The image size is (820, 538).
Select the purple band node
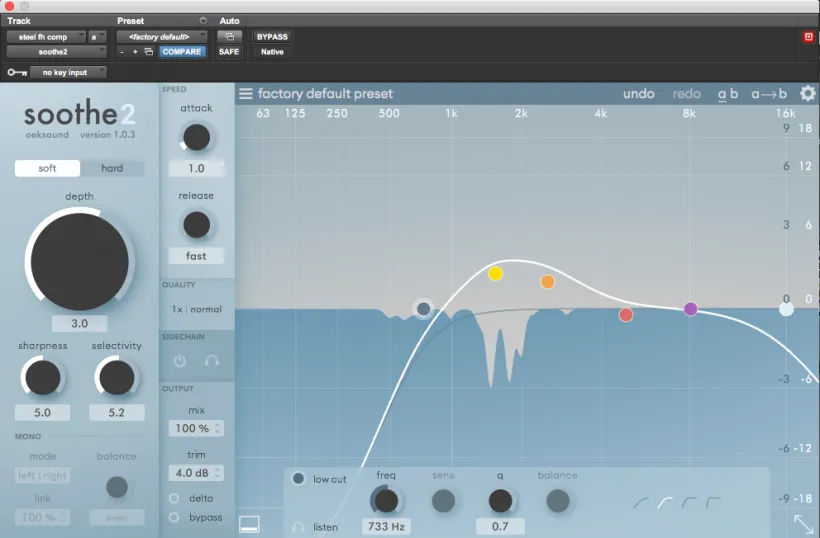(x=690, y=309)
